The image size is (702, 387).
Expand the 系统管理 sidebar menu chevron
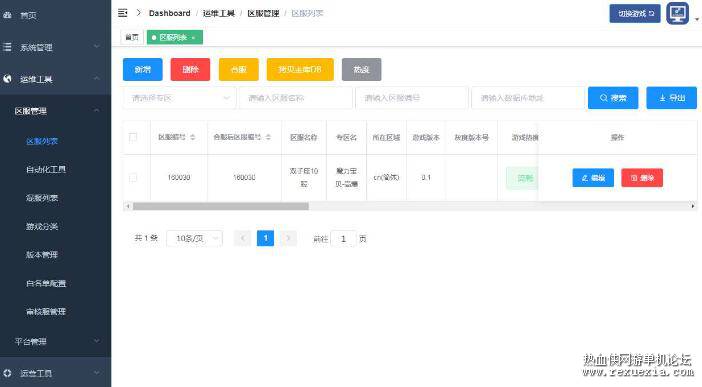click(x=97, y=47)
